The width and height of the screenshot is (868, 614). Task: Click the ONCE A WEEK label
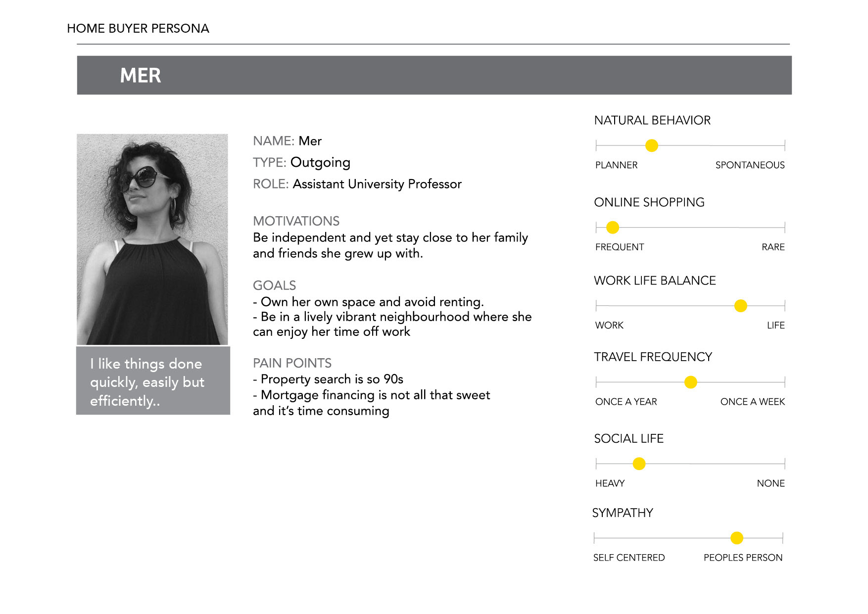point(752,402)
